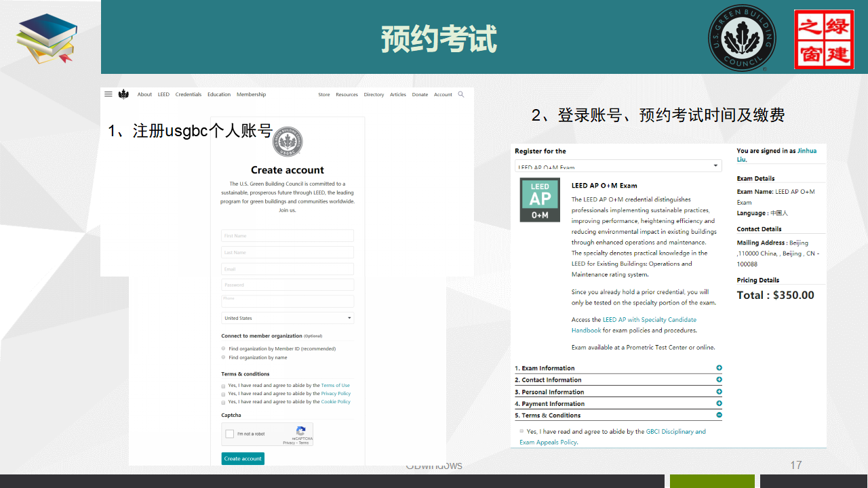
Task: Open LEED AP with Specialty Candidate Handbook link
Action: (x=634, y=325)
